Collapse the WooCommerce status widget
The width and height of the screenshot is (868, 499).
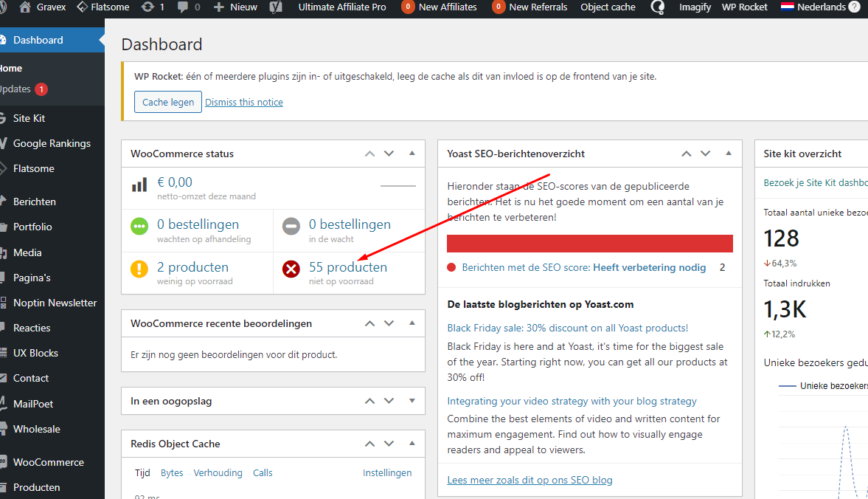pyautogui.click(x=412, y=154)
